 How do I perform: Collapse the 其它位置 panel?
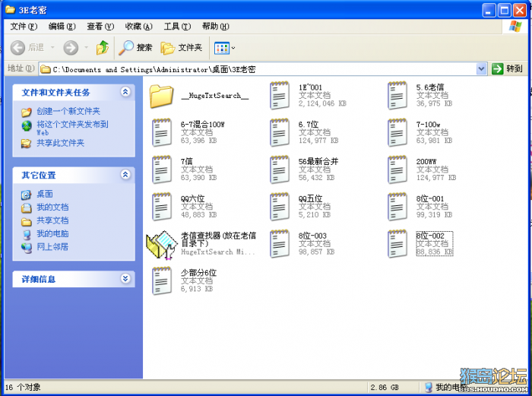pos(125,174)
